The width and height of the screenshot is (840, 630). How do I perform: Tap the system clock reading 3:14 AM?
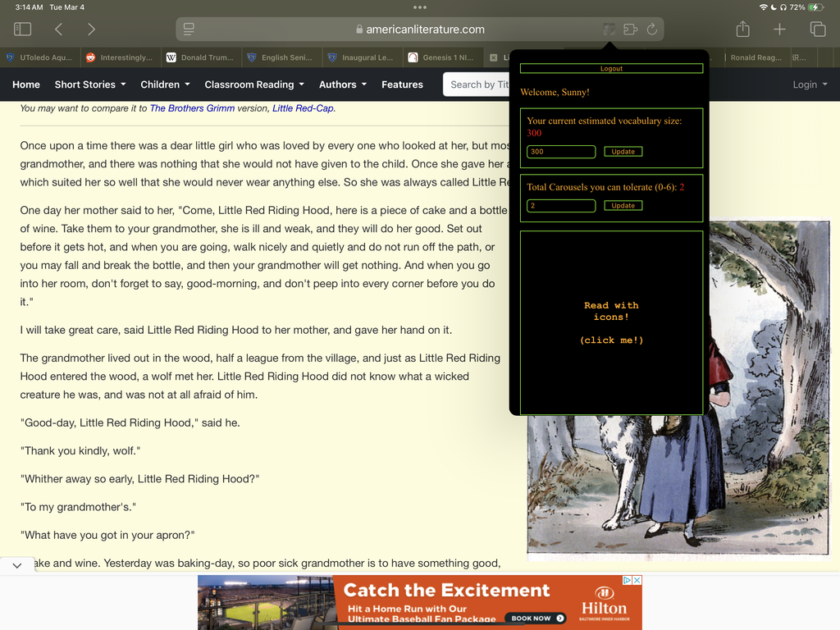(x=29, y=7)
